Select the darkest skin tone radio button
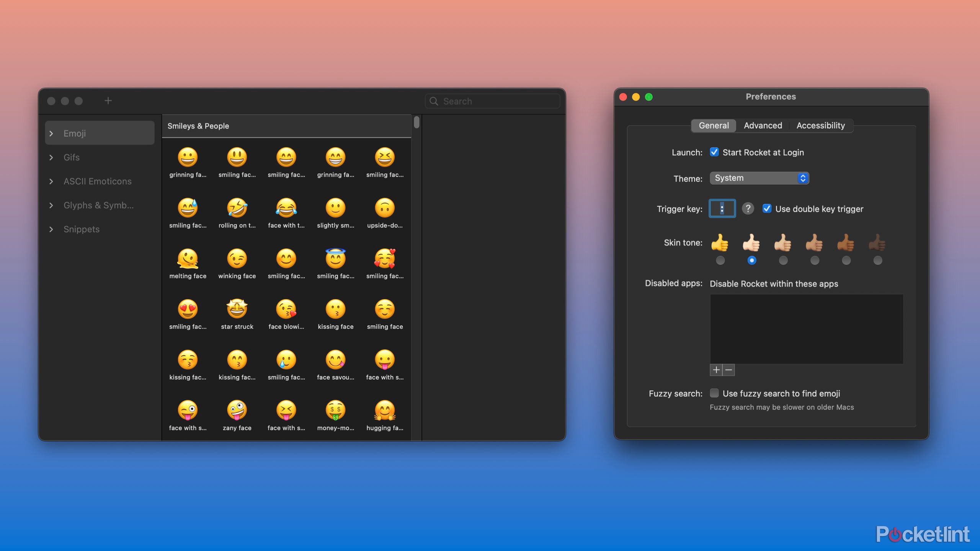Image resolution: width=980 pixels, height=551 pixels. (x=878, y=261)
